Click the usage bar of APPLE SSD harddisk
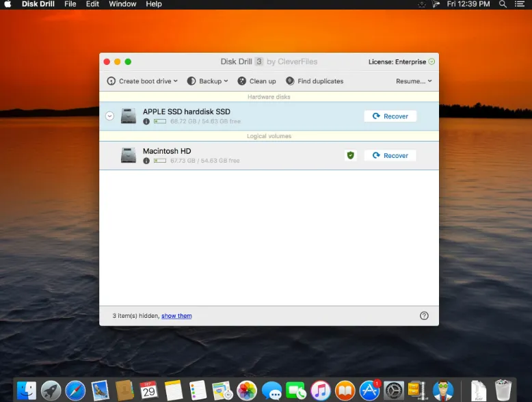 point(160,122)
